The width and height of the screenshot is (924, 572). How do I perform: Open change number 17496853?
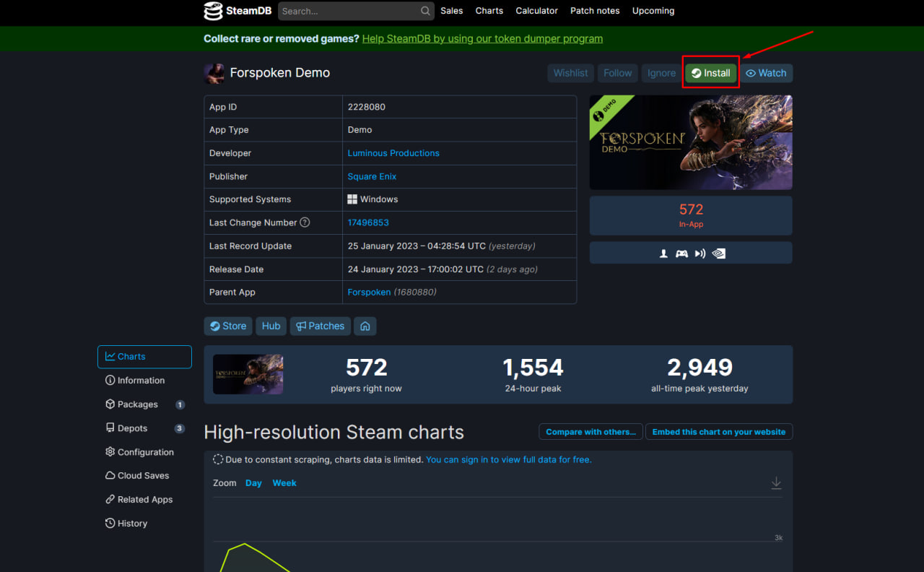(x=368, y=222)
